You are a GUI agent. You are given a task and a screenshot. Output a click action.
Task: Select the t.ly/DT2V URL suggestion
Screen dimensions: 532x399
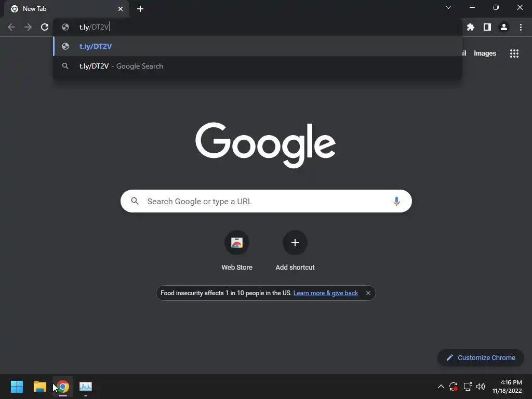[x=258, y=46]
